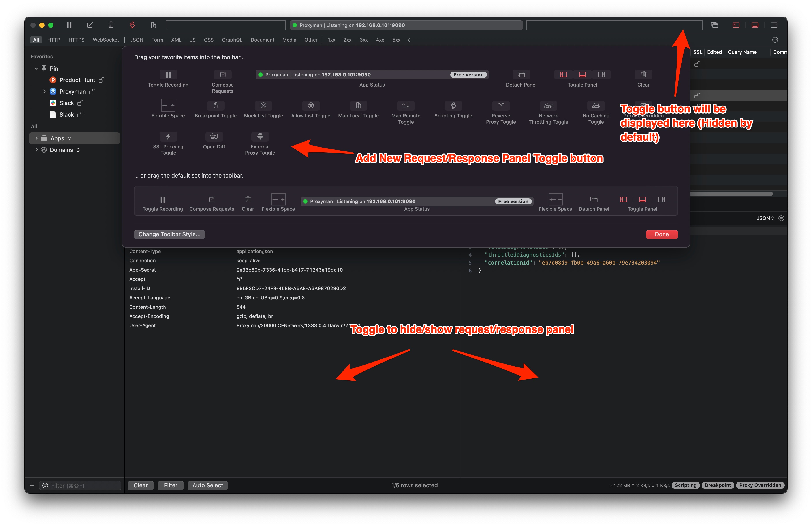The image size is (812, 526).
Task: Click the Open Diff icon
Action: click(x=214, y=136)
